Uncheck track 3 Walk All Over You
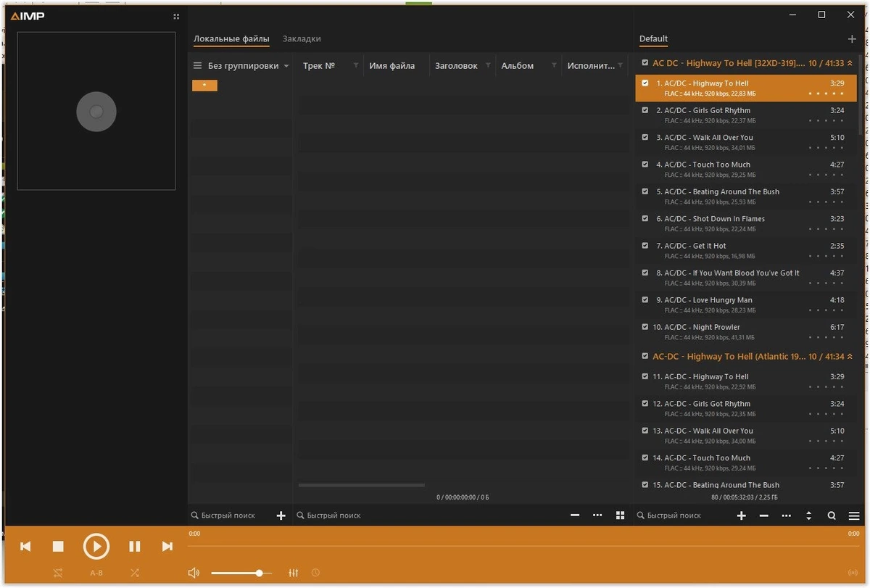The height and width of the screenshot is (588, 870). click(645, 137)
